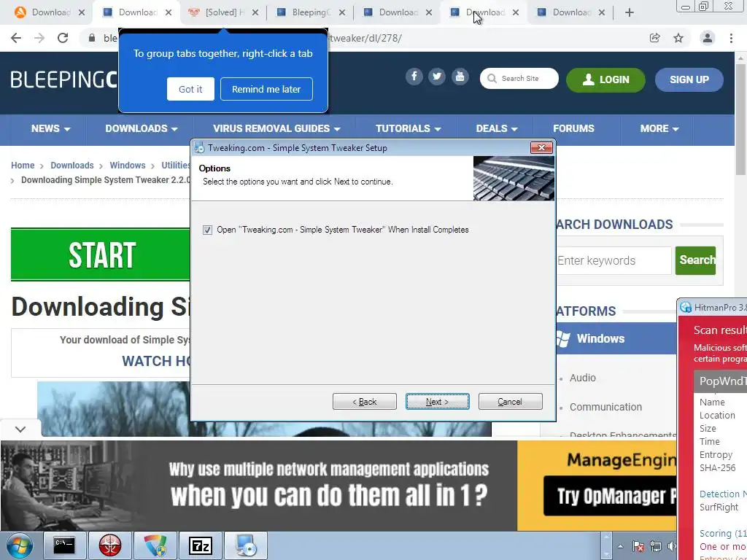Toggle Open Simple System Tweaker when install completes
747x560 pixels.
(207, 230)
